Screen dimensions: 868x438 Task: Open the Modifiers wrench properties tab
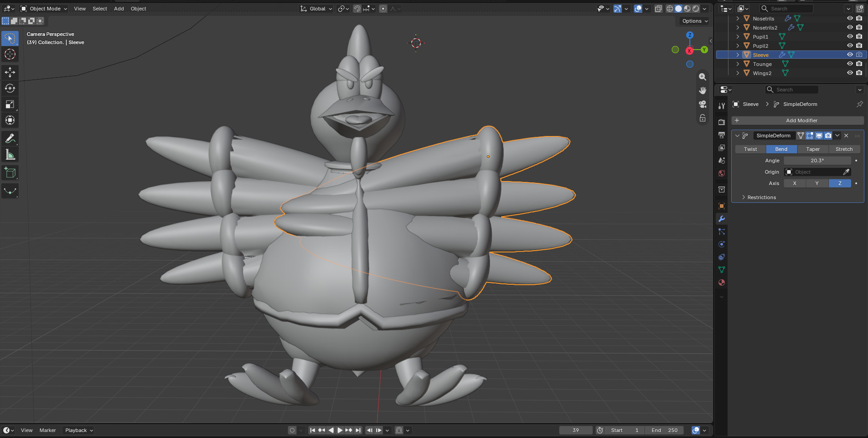click(721, 219)
